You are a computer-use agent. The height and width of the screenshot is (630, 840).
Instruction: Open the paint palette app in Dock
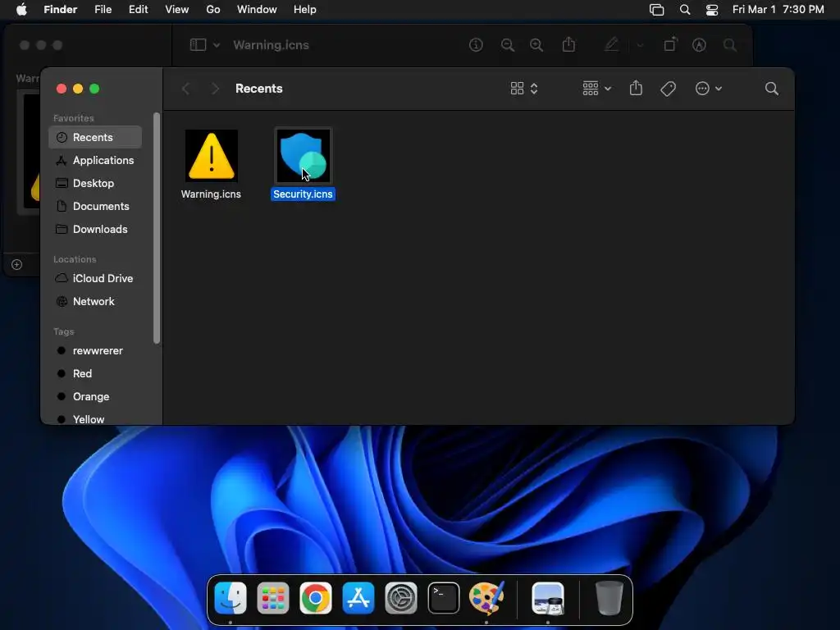[486, 598]
